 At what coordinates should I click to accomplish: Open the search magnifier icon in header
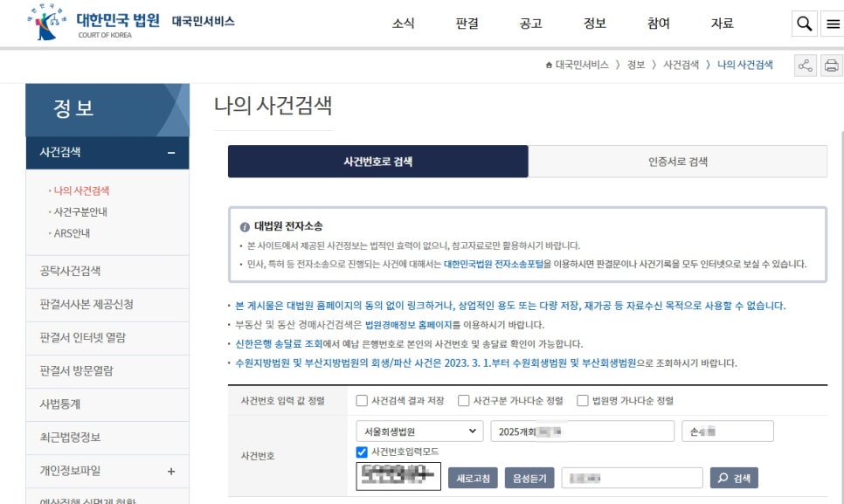tap(804, 24)
